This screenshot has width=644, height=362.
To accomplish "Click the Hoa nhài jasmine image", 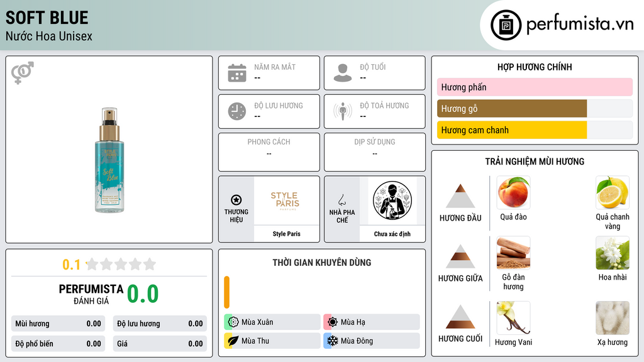I will point(613,253).
